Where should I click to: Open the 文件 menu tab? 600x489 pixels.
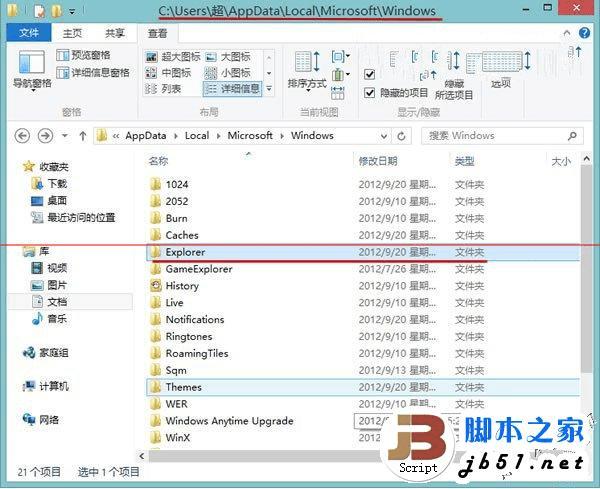29,33
